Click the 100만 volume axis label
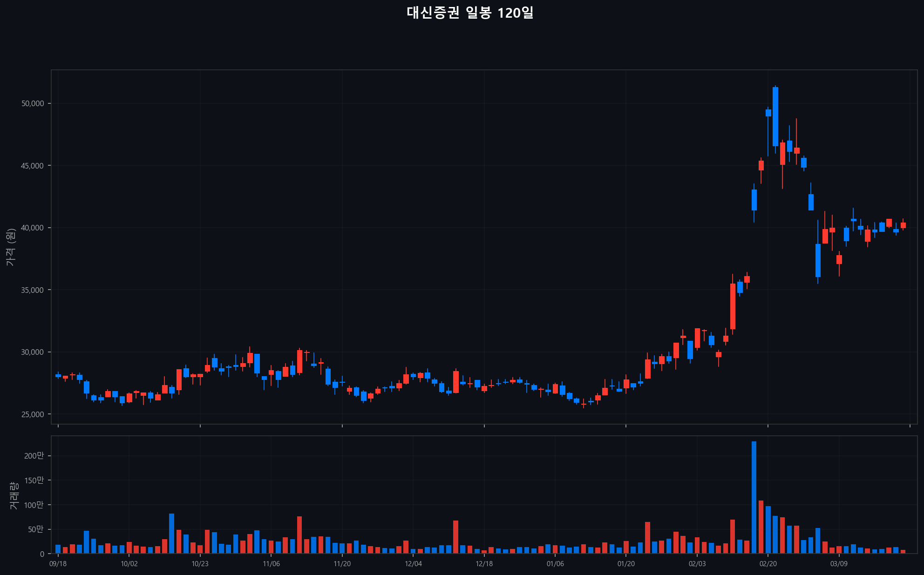Image resolution: width=924 pixels, height=575 pixels. pos(34,505)
